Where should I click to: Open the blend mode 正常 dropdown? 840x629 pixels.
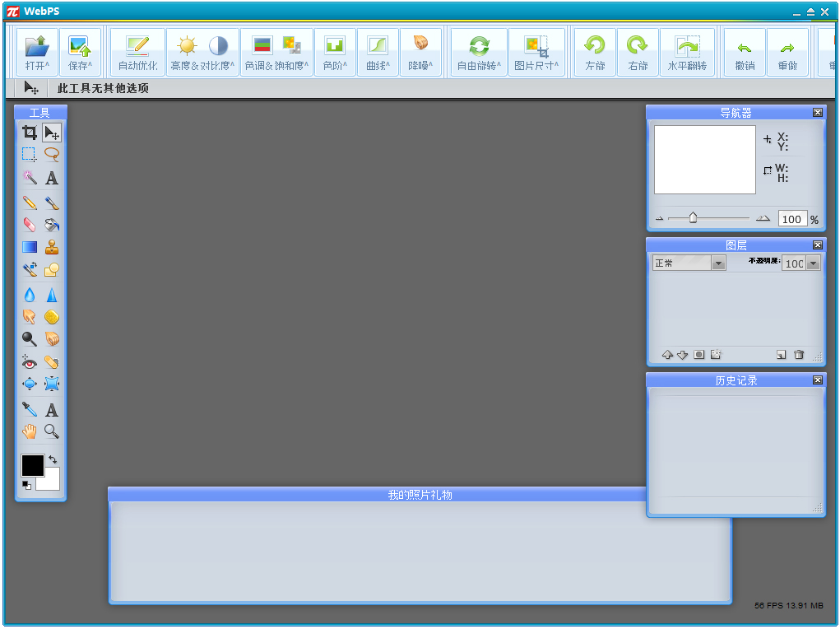[718, 263]
